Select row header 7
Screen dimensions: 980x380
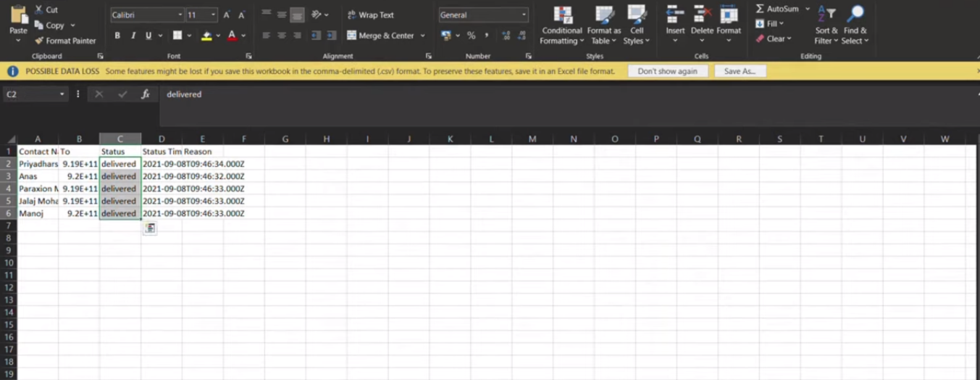[8, 226]
